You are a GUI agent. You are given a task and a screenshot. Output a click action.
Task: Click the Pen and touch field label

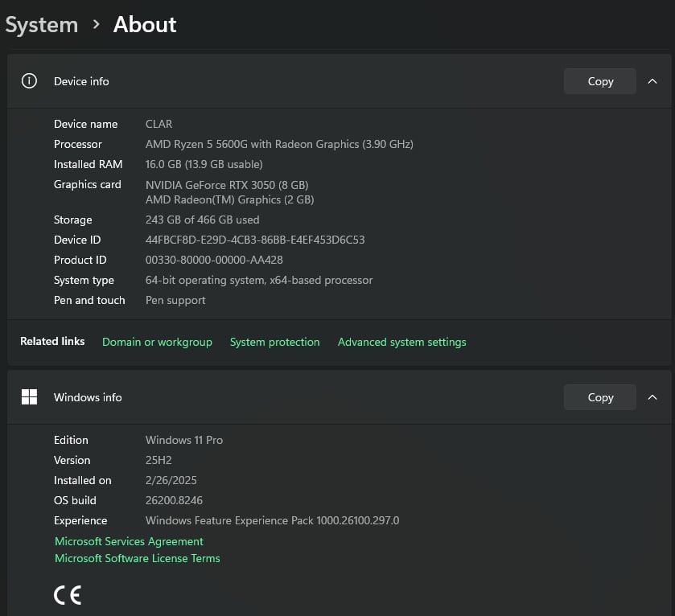click(x=89, y=300)
